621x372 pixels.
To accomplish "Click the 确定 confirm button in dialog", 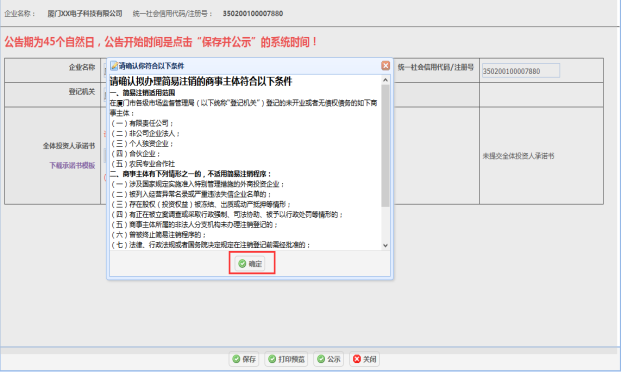I will point(250,264).
